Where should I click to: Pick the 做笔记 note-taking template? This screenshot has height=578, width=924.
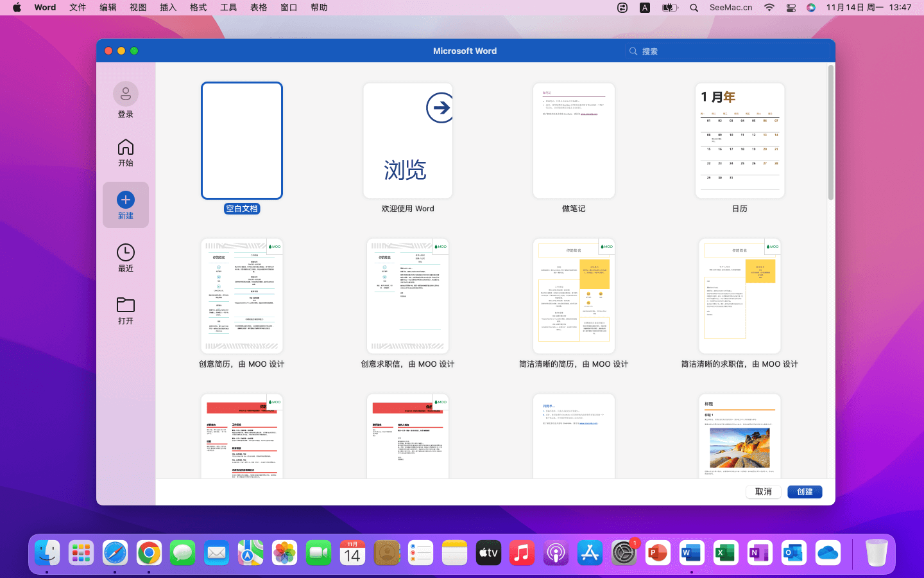point(574,141)
